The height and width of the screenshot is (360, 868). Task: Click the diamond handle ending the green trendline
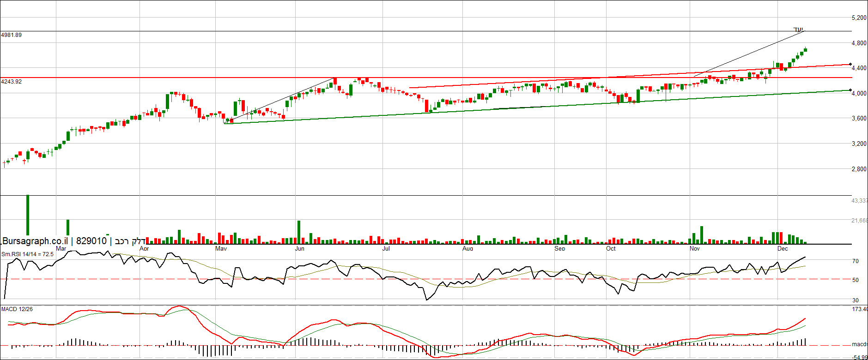[850, 90]
